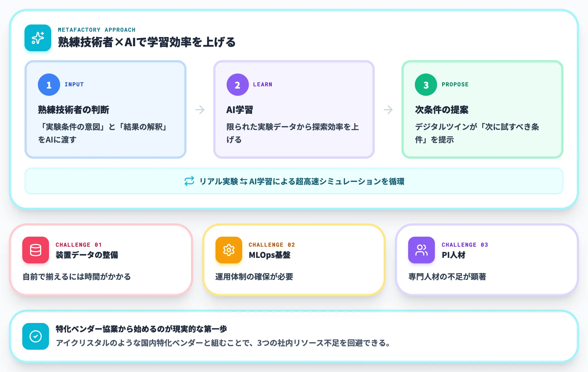This screenshot has width=588, height=372.
Task: Click heading 特化ベンダー協業から始めるのが現実的な第一歩
Action: (x=141, y=329)
